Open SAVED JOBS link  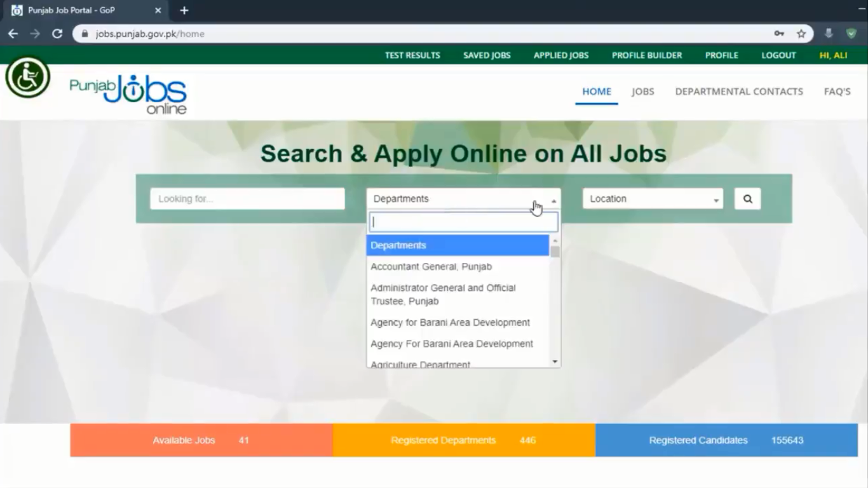click(487, 55)
